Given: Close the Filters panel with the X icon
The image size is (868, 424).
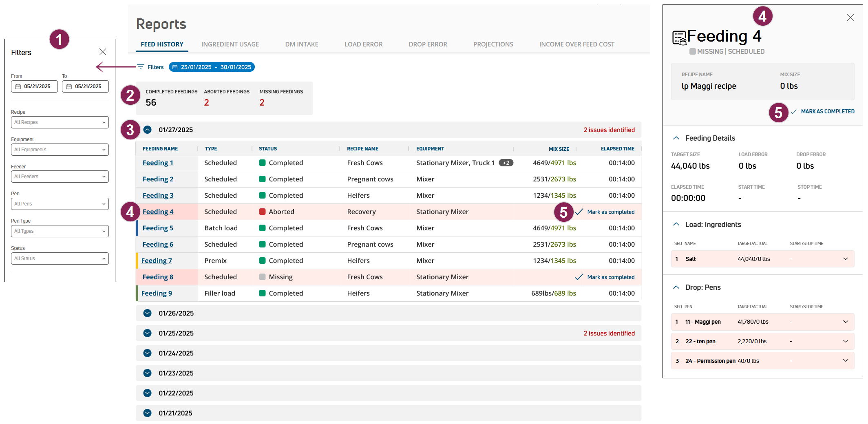Looking at the screenshot, I should pos(103,52).
